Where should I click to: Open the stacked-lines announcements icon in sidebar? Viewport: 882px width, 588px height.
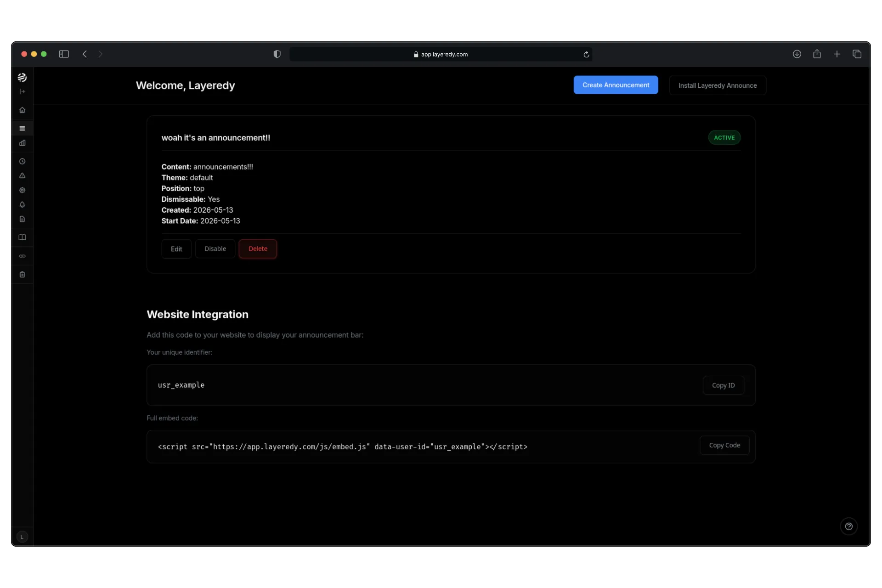point(22,128)
